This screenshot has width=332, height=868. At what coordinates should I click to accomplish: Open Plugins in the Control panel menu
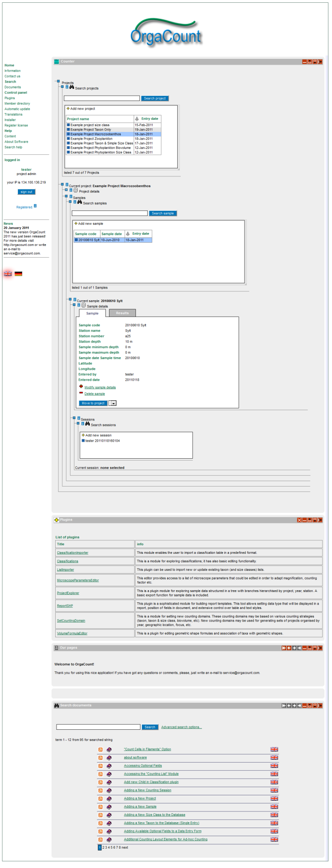[x=9, y=98]
